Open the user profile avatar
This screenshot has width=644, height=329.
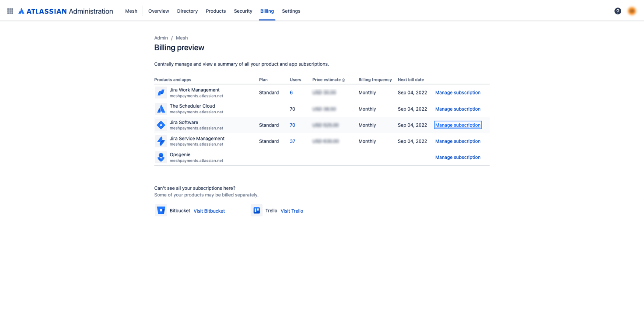tap(632, 11)
